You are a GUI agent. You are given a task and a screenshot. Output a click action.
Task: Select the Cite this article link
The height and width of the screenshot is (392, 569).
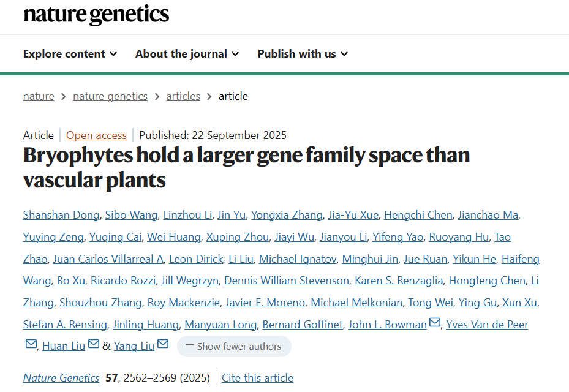(257, 378)
